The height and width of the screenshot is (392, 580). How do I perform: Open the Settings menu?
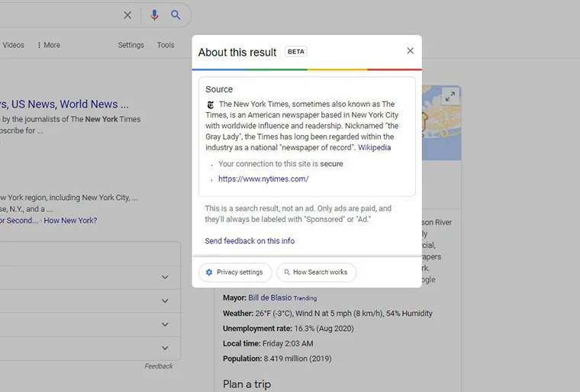tap(131, 45)
